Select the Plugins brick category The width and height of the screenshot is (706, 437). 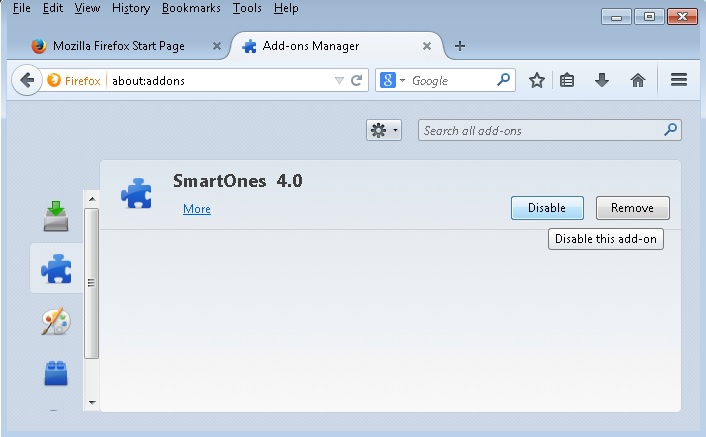(56, 373)
